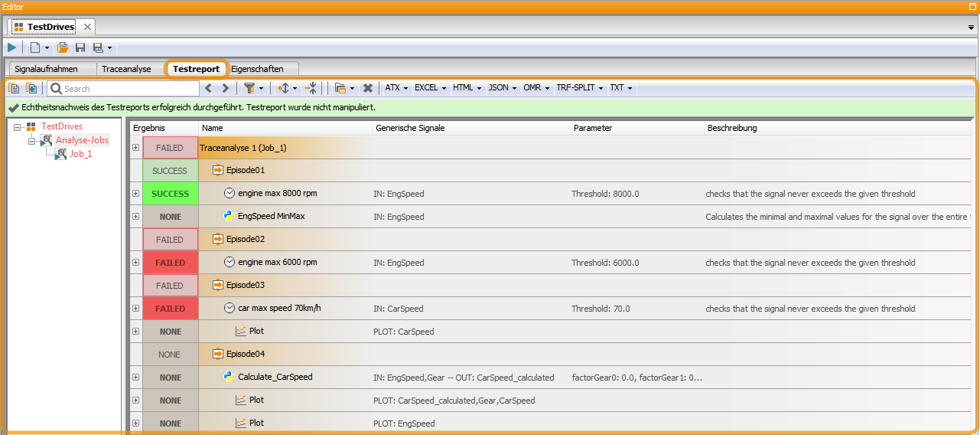
Task: Click the bright green SUCCESS result cell
Action: 171,194
